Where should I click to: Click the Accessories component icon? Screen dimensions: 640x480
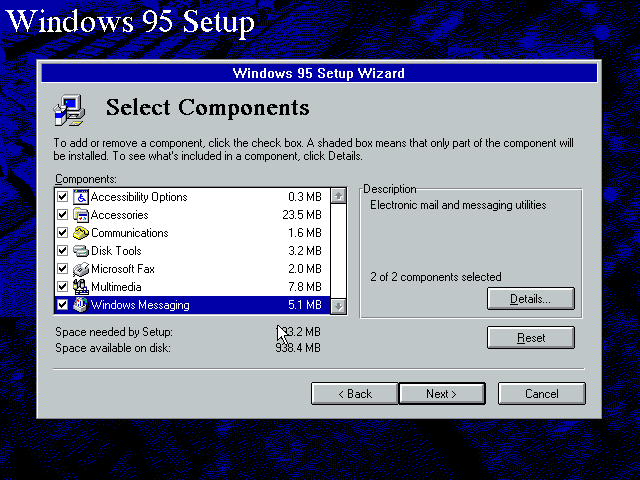(81, 215)
